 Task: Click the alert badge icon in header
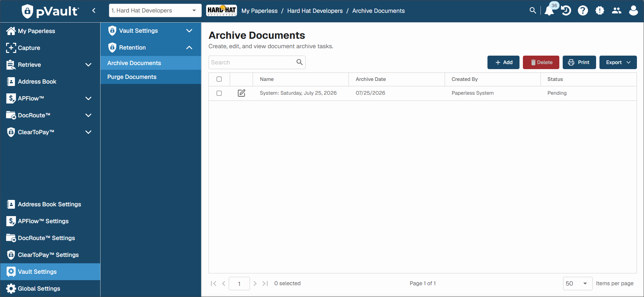click(x=600, y=11)
